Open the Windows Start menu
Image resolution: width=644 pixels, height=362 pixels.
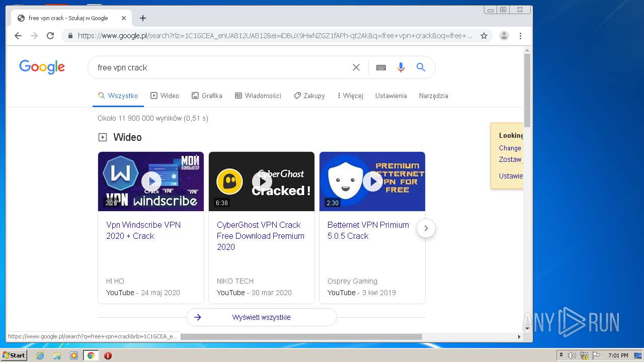(14, 355)
